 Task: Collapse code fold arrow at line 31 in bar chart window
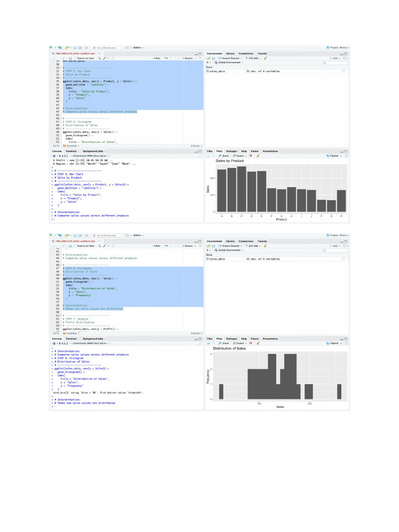pos(60,68)
